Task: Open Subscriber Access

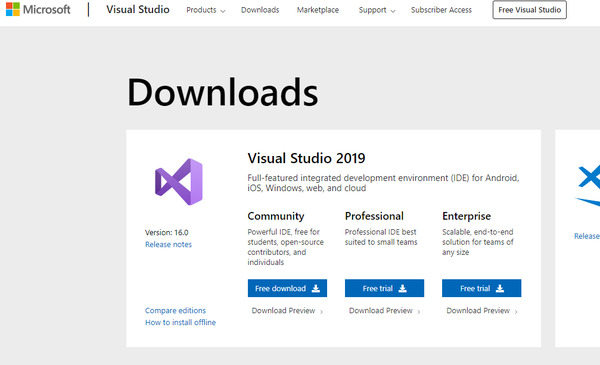Action: tap(441, 10)
